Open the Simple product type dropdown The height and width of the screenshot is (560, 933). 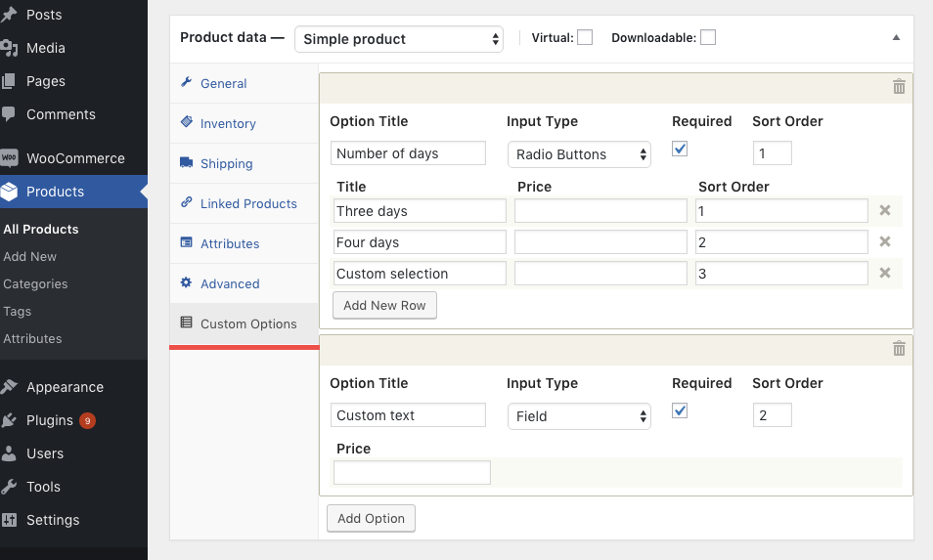pyautogui.click(x=399, y=39)
